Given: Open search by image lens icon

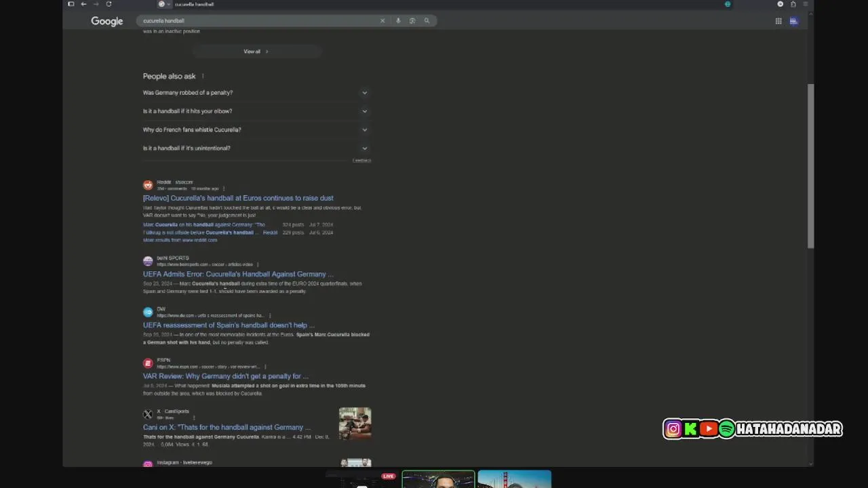Looking at the screenshot, I should click(412, 21).
